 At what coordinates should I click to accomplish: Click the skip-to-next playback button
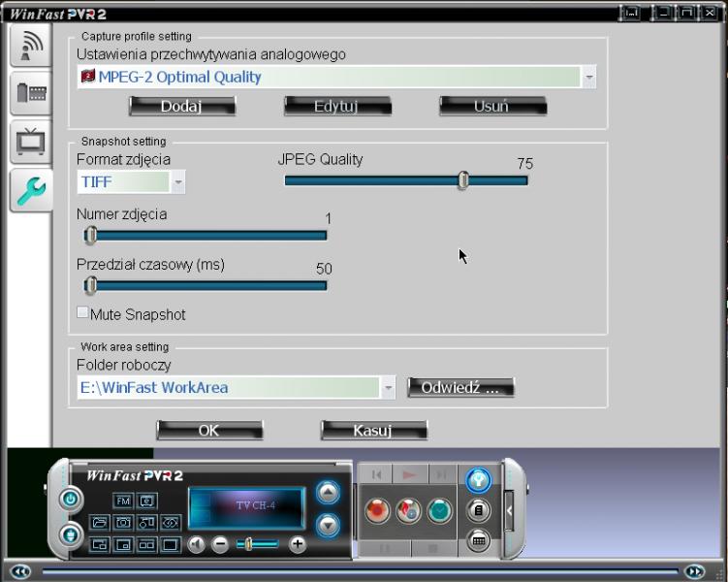tap(441, 474)
